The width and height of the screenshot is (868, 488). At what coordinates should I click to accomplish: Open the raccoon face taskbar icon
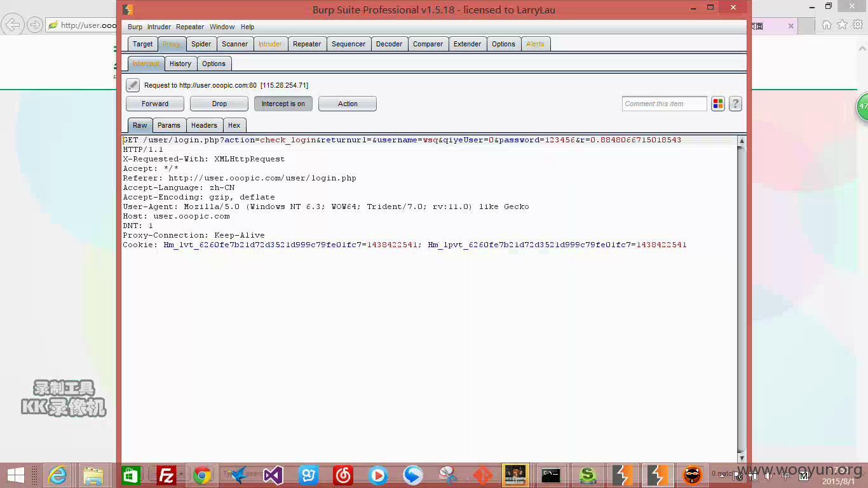(692, 475)
